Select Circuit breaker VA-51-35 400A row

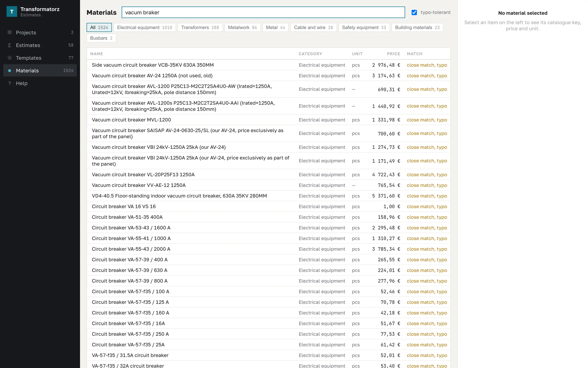tap(268, 217)
